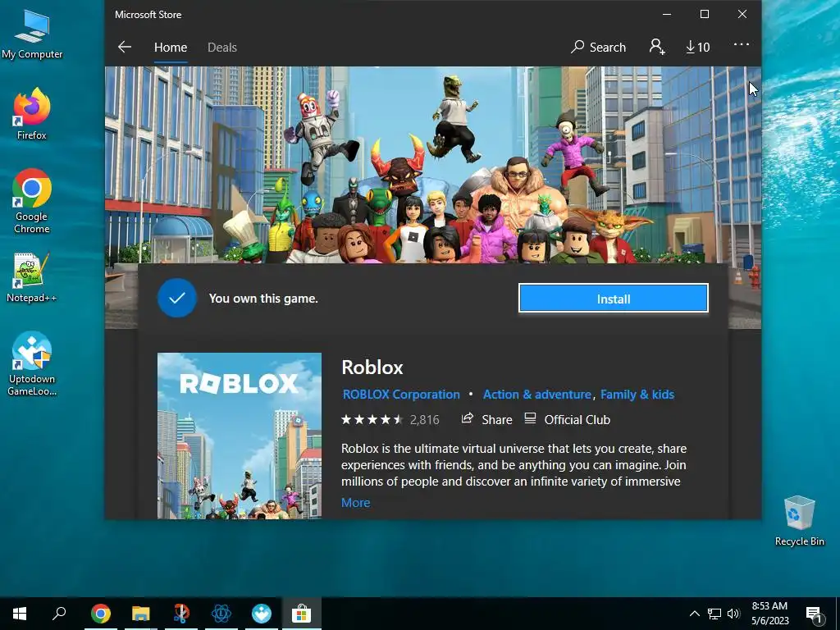Minimize the Microsoft Store window
The height and width of the screenshot is (630, 840).
pos(667,15)
